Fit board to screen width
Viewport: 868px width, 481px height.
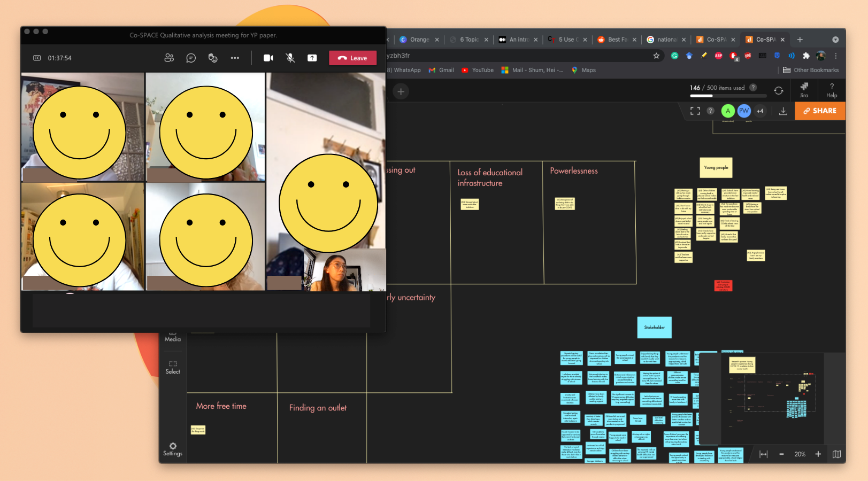(763, 454)
